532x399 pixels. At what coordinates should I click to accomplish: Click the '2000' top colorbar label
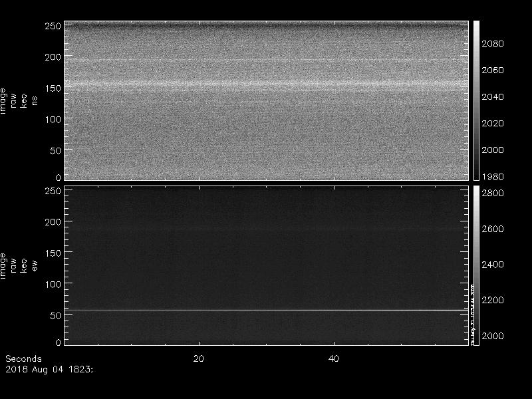493,150
